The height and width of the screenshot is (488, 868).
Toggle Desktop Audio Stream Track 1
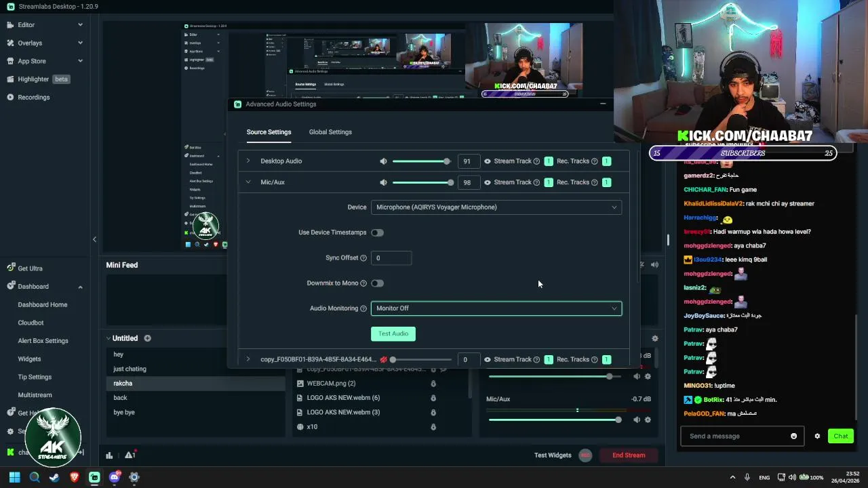(x=549, y=161)
